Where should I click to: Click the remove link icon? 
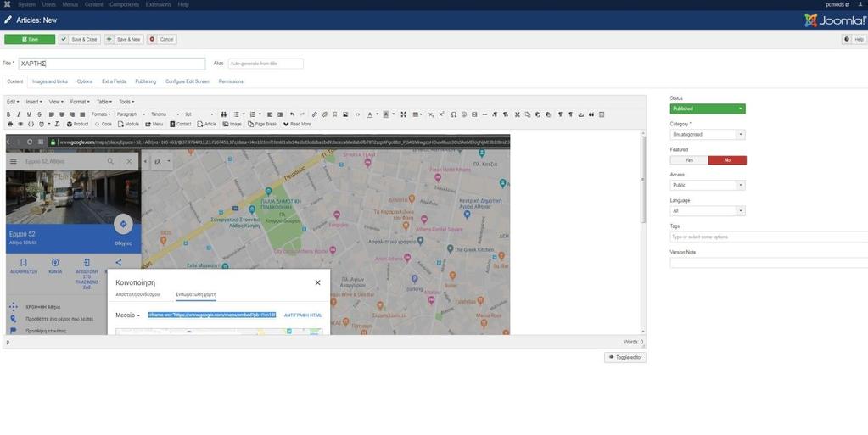click(325, 114)
